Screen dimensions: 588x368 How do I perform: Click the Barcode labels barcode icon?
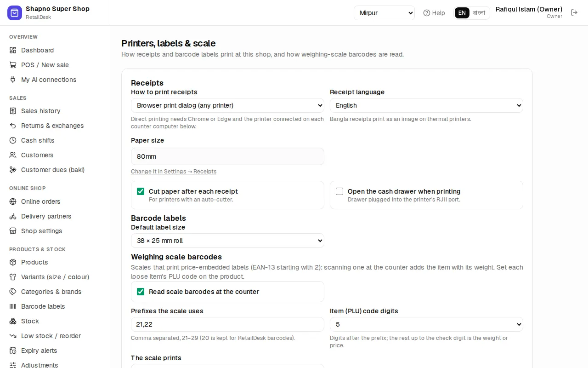point(13,306)
